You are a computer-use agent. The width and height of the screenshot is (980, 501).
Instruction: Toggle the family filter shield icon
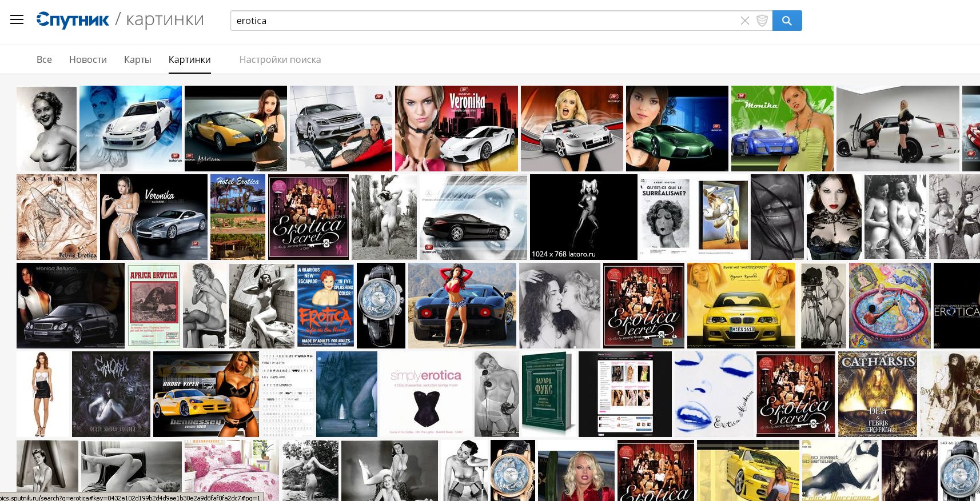click(x=762, y=21)
